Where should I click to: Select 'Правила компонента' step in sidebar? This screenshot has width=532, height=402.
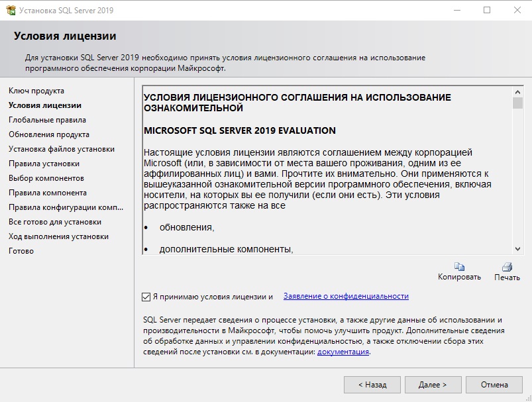(48, 193)
